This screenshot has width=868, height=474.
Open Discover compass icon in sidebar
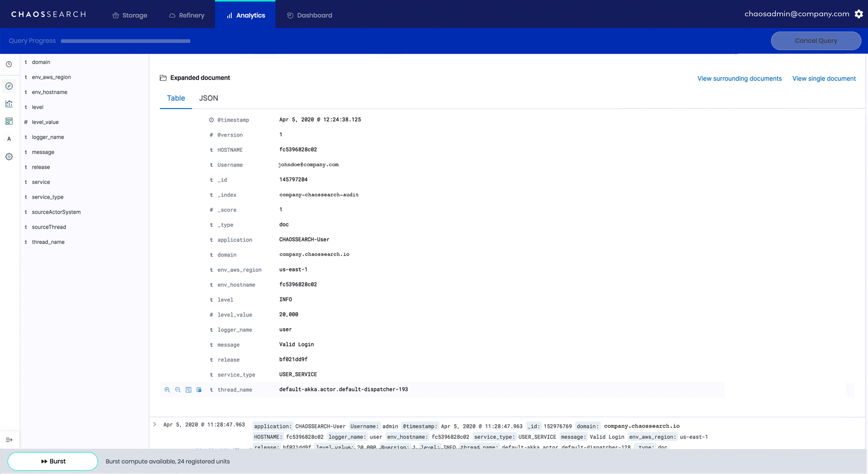(x=9, y=86)
